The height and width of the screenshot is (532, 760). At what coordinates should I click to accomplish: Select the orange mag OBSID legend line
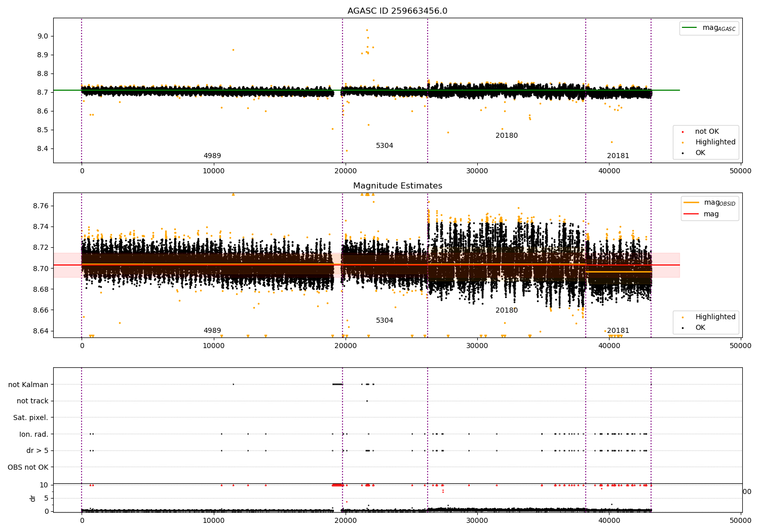691,203
